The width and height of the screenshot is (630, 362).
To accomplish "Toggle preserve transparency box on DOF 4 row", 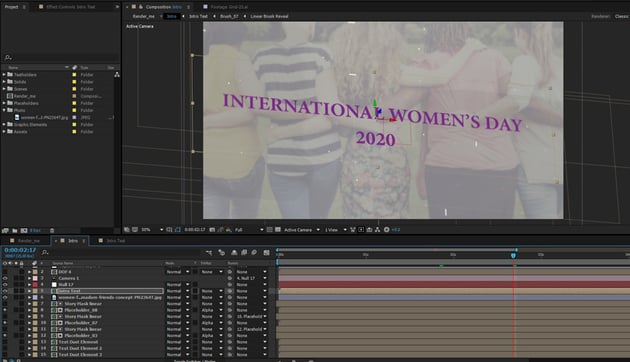I will pyautogui.click(x=195, y=272).
